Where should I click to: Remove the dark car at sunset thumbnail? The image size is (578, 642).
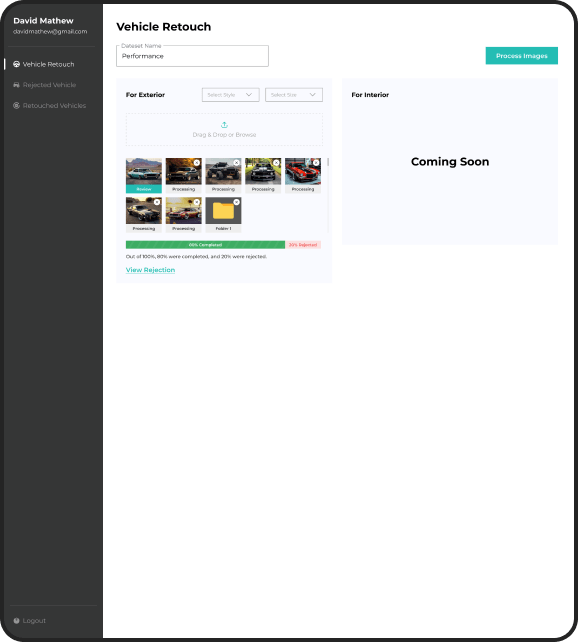click(157, 202)
